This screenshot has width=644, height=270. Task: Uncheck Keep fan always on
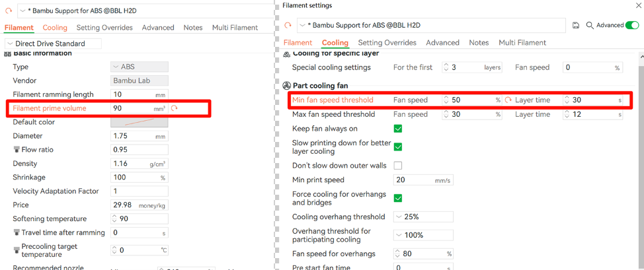pyautogui.click(x=397, y=129)
